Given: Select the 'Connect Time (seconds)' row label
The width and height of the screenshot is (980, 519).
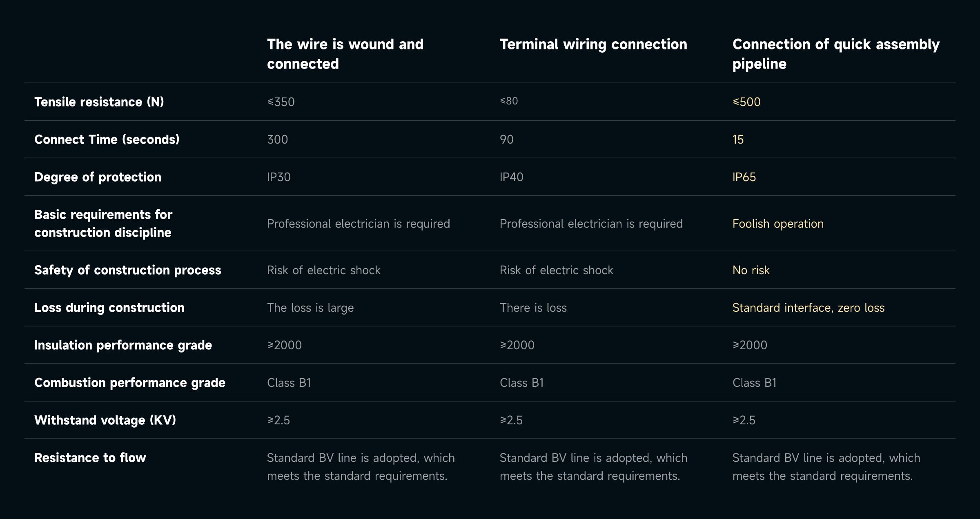Looking at the screenshot, I should [107, 140].
